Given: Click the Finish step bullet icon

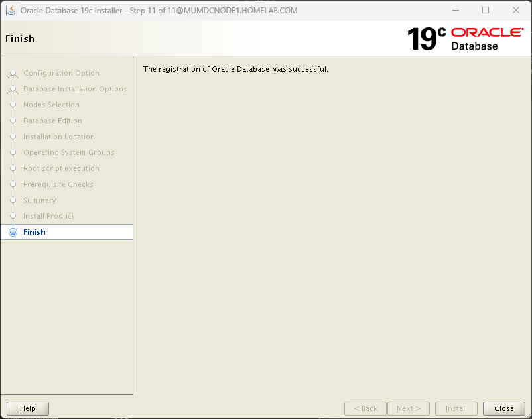Looking at the screenshot, I should click(13, 232).
